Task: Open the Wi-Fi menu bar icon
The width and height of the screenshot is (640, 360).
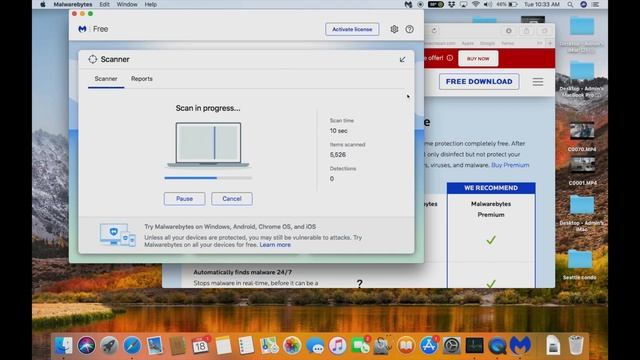Action: point(476,4)
